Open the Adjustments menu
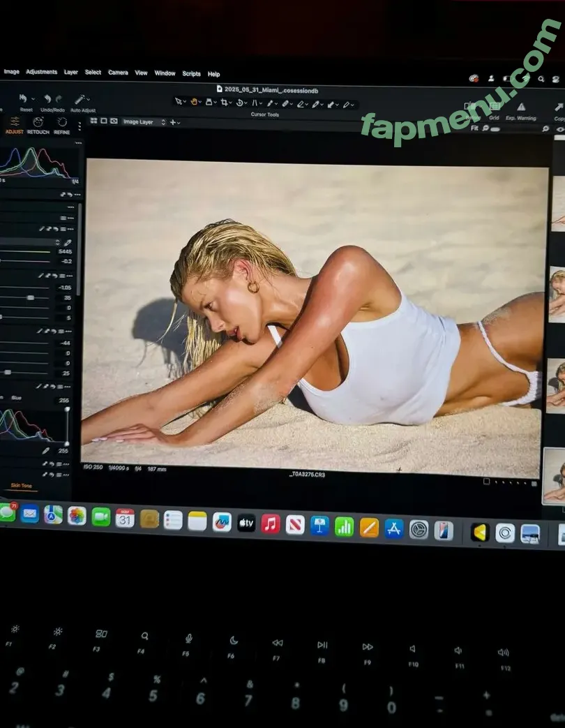This screenshot has height=728, width=565. [42, 72]
